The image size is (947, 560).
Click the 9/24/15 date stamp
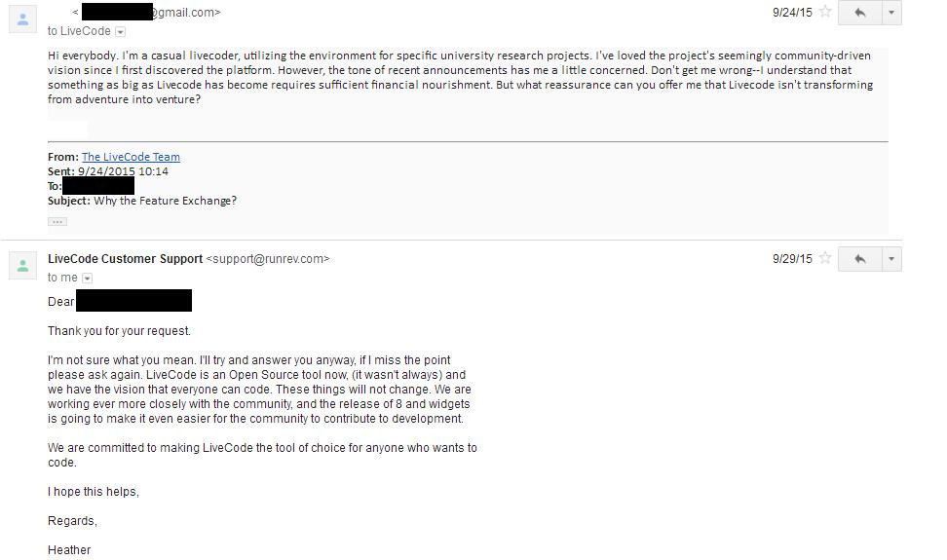tap(791, 13)
